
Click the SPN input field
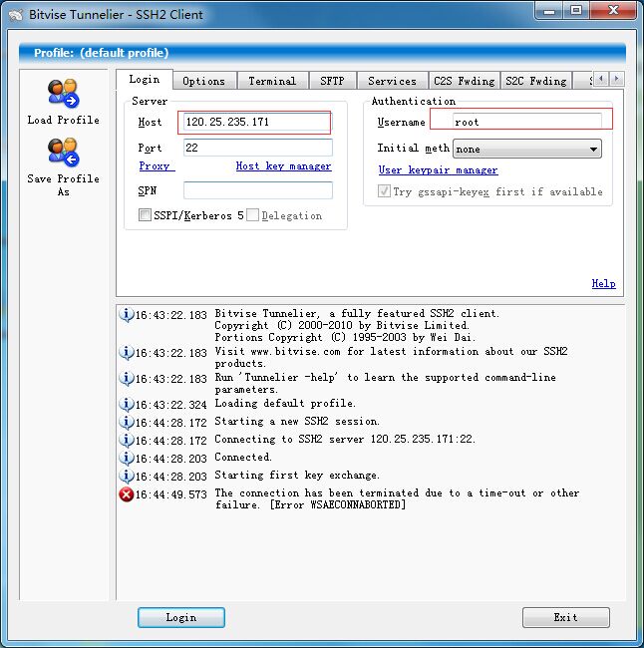click(x=257, y=190)
